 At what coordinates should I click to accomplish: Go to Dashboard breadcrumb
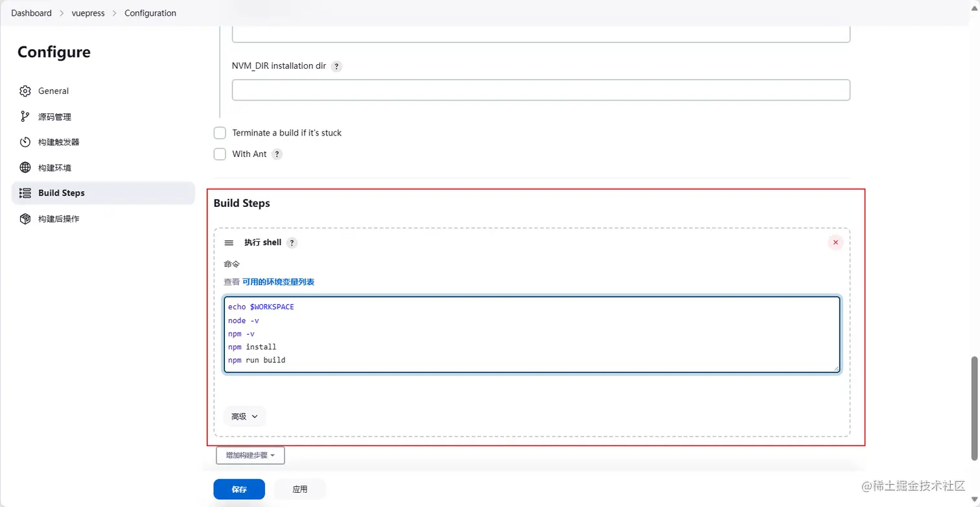31,13
